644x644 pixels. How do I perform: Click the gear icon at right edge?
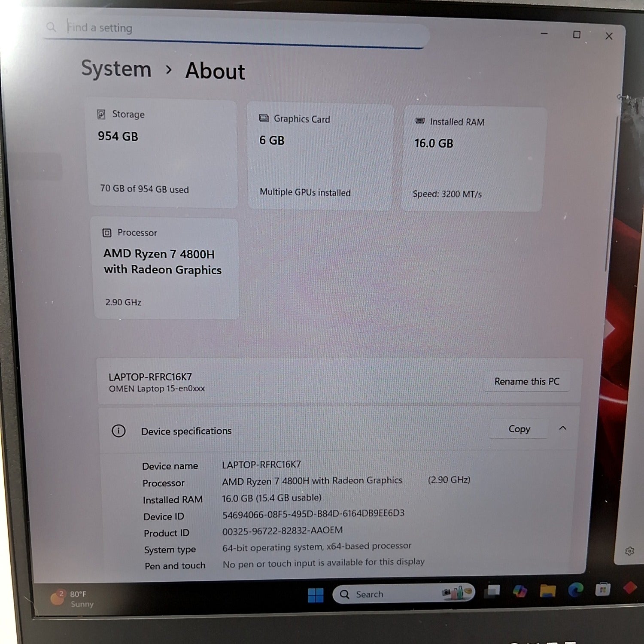coord(629,551)
